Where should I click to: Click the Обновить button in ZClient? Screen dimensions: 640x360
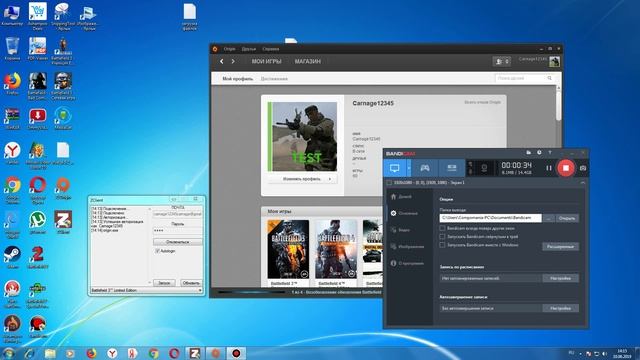pyautogui.click(x=191, y=283)
